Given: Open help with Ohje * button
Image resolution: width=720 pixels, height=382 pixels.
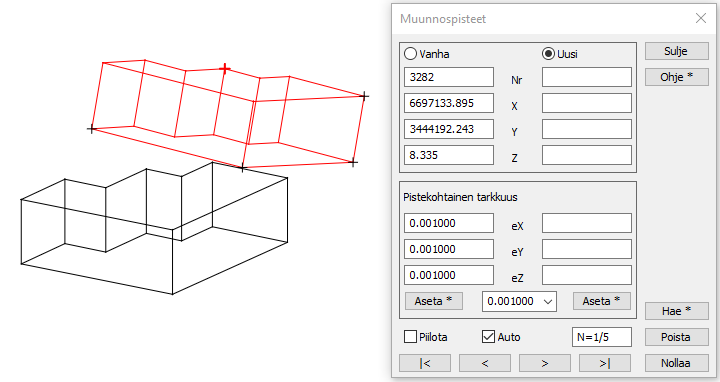Looking at the screenshot, I should pyautogui.click(x=676, y=77).
